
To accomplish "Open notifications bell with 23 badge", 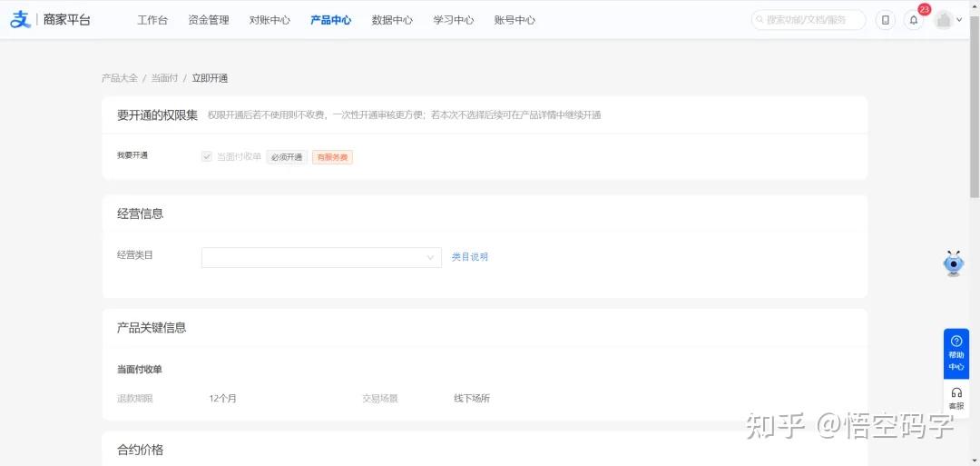I will (x=913, y=20).
